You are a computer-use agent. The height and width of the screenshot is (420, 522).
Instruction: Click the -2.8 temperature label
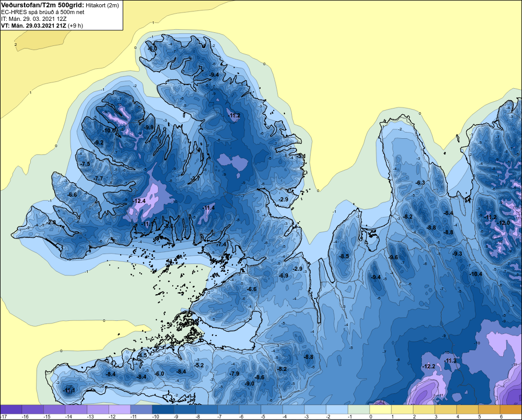(x=51, y=222)
